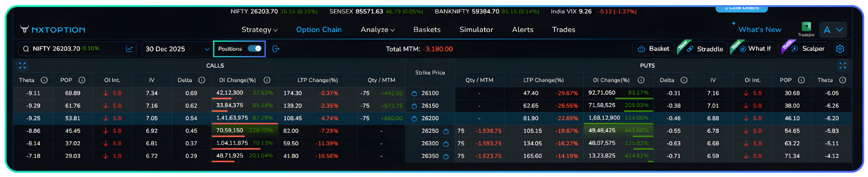Click the OI Change info icon in Puts
The width and height of the screenshot is (868, 177).
point(641,80)
